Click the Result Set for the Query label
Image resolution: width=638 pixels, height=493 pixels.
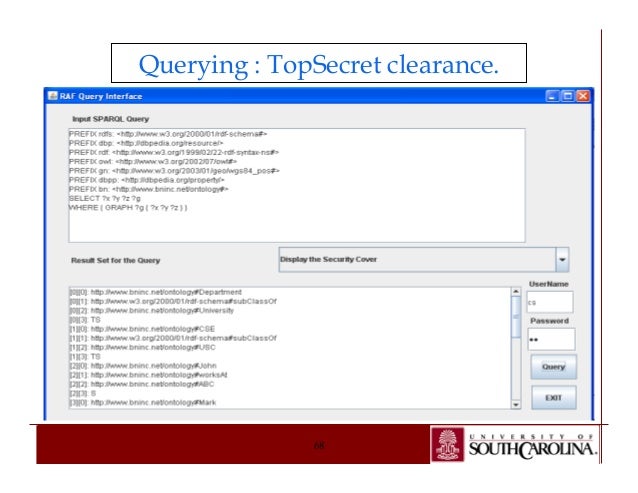click(116, 260)
